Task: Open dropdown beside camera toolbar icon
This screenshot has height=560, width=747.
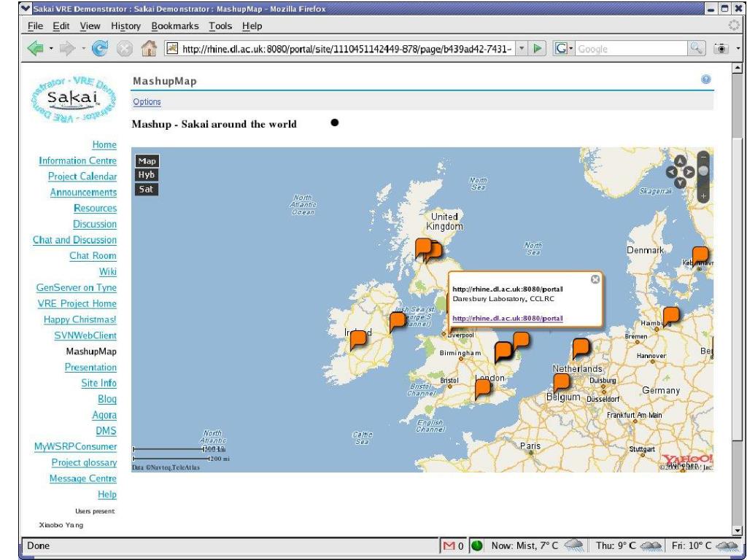Action: click(x=738, y=49)
